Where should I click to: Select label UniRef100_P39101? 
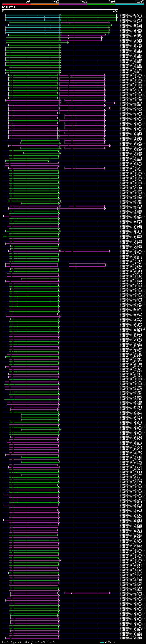click(131, 590)
